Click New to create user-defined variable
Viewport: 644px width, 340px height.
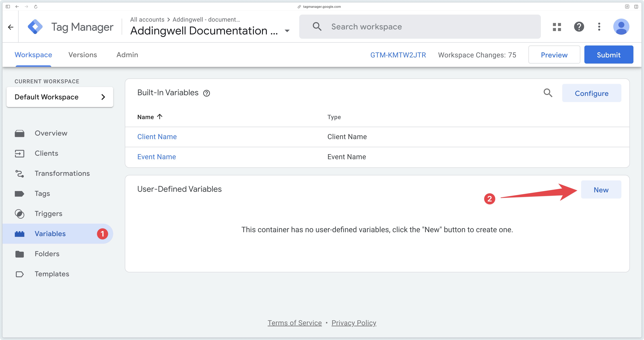(601, 190)
